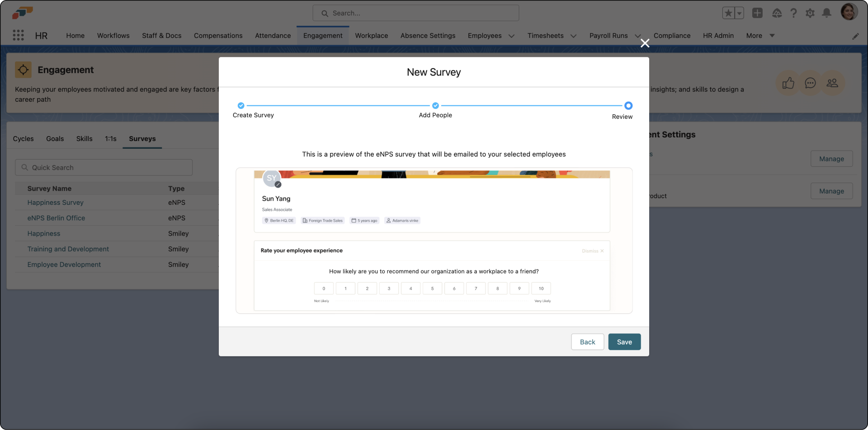
Task: Open the Compliance menu item
Action: [x=672, y=35]
